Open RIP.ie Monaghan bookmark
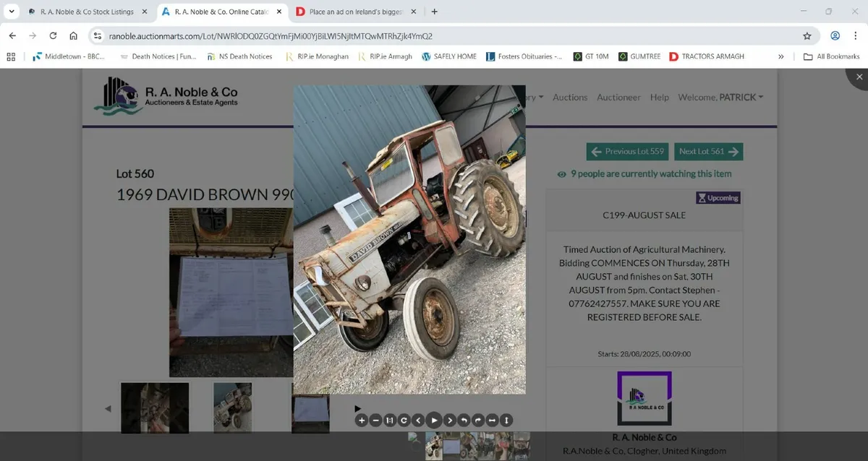This screenshot has height=461, width=868. (317, 56)
